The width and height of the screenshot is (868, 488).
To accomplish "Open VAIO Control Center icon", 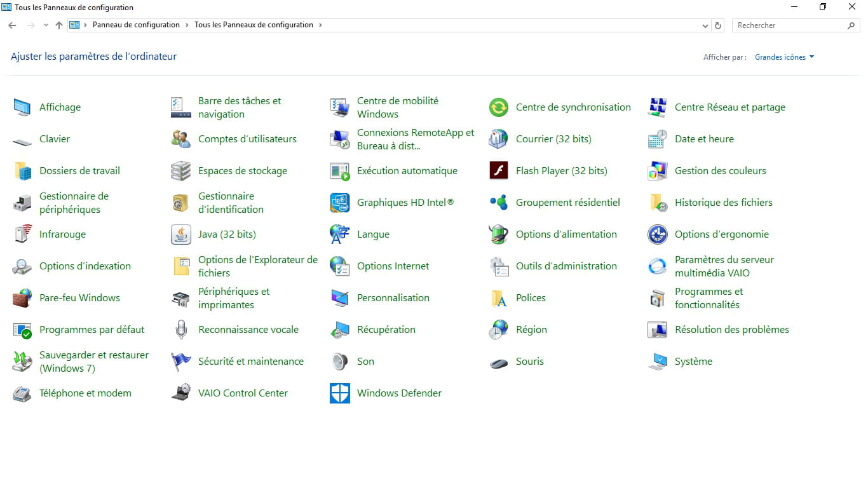I will point(181,393).
